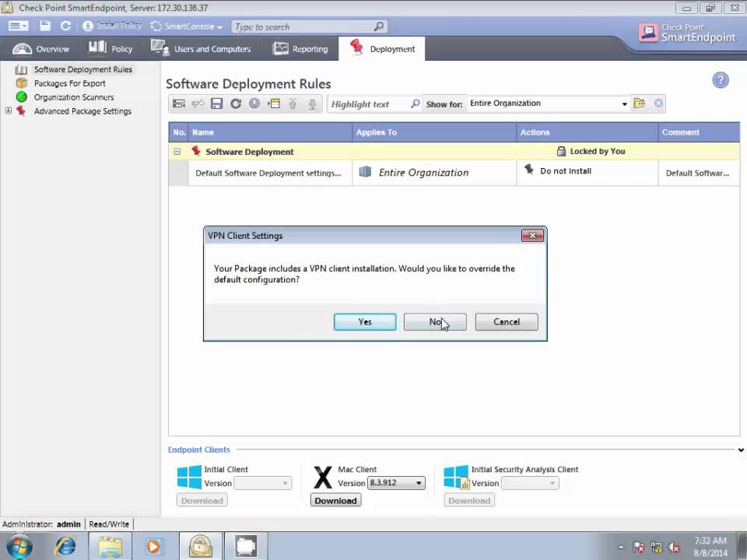This screenshot has height=560, width=747.
Task: Click the Mac X logo icon
Action: pos(322,477)
